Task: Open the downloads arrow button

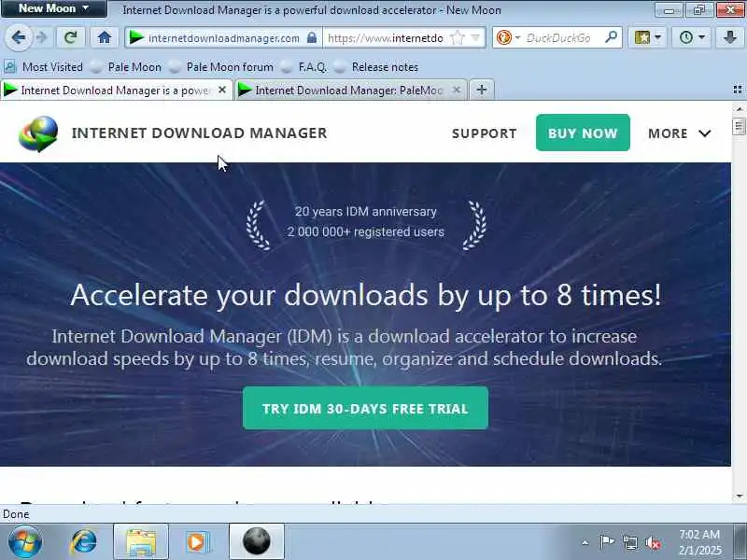Action: coord(730,37)
